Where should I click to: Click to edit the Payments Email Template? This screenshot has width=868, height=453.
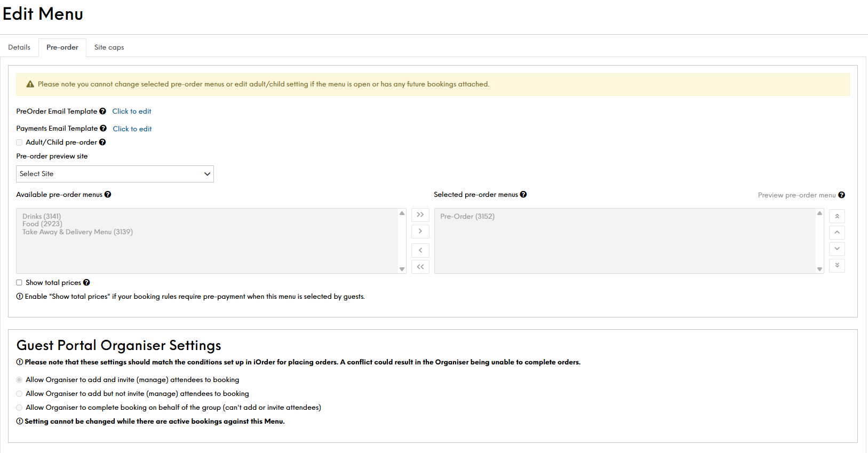tap(132, 129)
